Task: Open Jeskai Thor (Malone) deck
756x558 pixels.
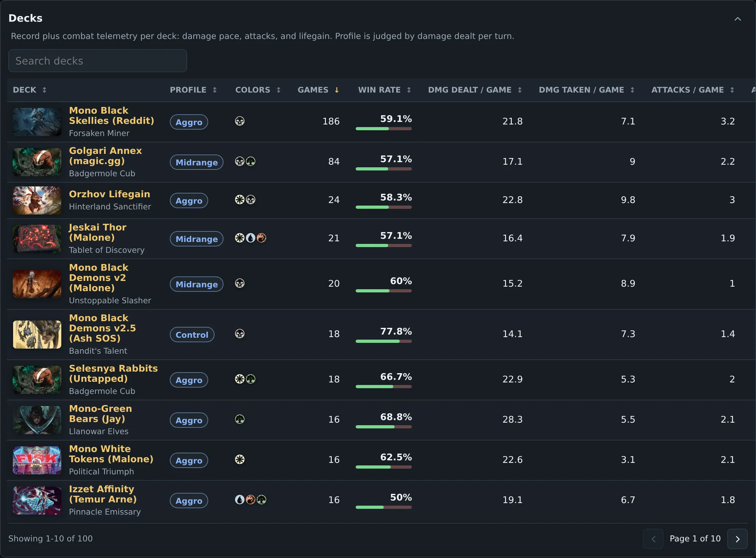Action: (98, 233)
